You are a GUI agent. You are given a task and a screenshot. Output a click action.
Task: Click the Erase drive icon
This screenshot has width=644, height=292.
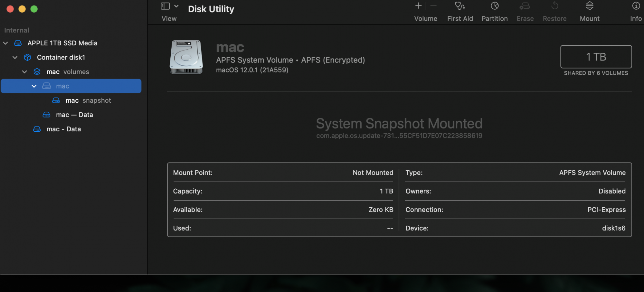click(x=525, y=6)
